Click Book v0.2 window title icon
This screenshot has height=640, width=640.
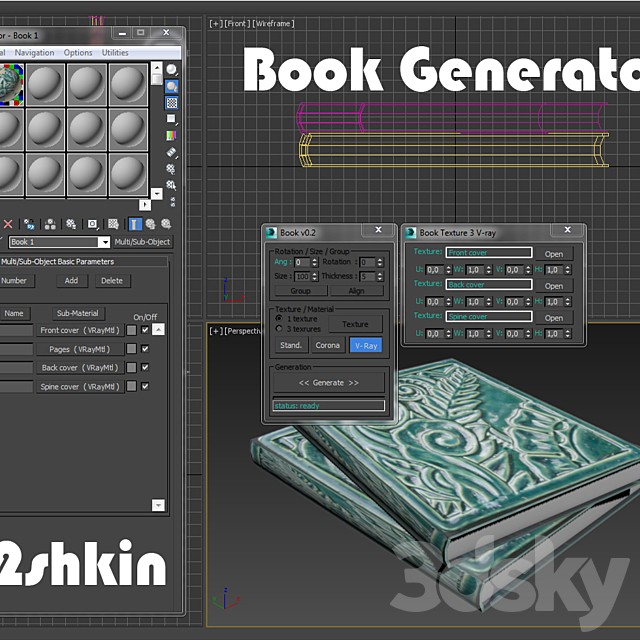271,233
